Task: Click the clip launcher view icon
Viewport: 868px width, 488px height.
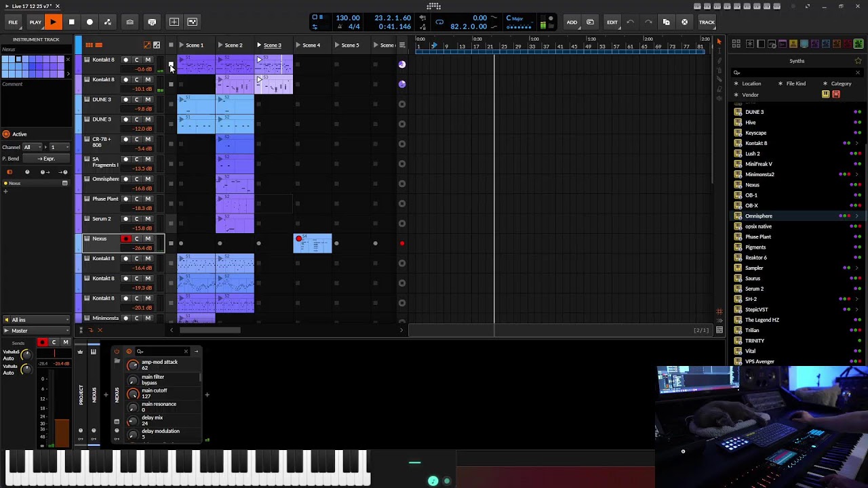Action: pyautogui.click(x=88, y=45)
